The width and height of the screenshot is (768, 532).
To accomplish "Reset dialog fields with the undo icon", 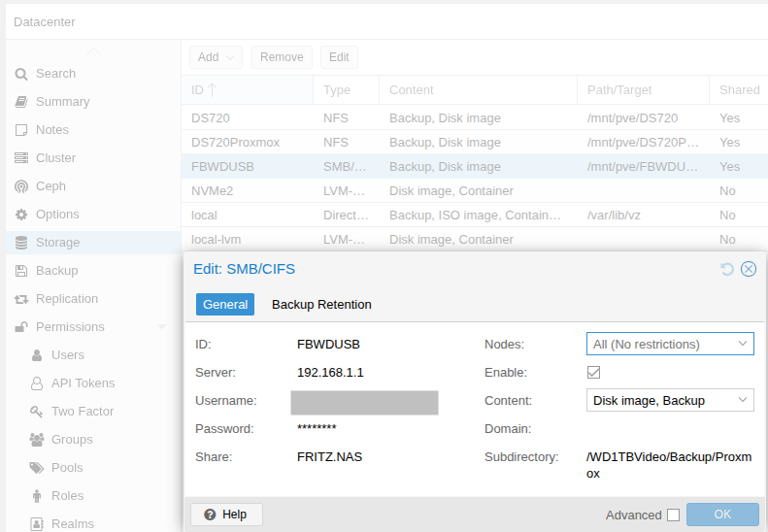I will [x=727, y=269].
